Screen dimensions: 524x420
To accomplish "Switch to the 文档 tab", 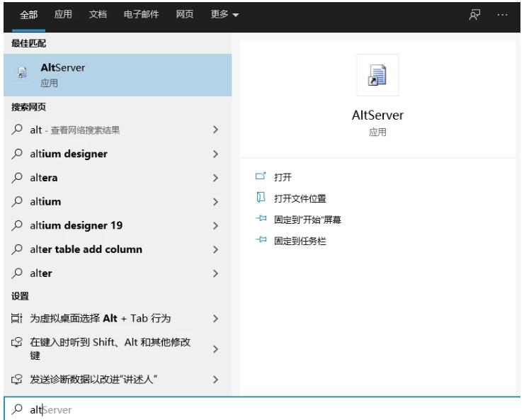I will [x=98, y=14].
